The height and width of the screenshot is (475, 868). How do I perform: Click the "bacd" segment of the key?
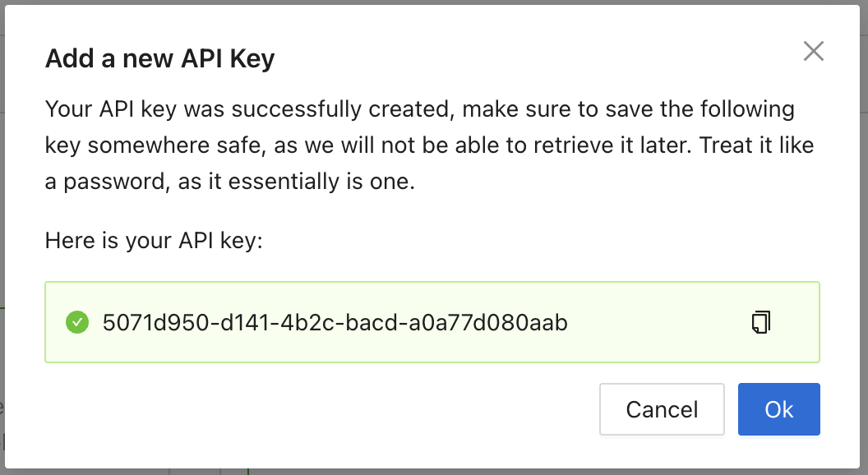[x=372, y=323]
